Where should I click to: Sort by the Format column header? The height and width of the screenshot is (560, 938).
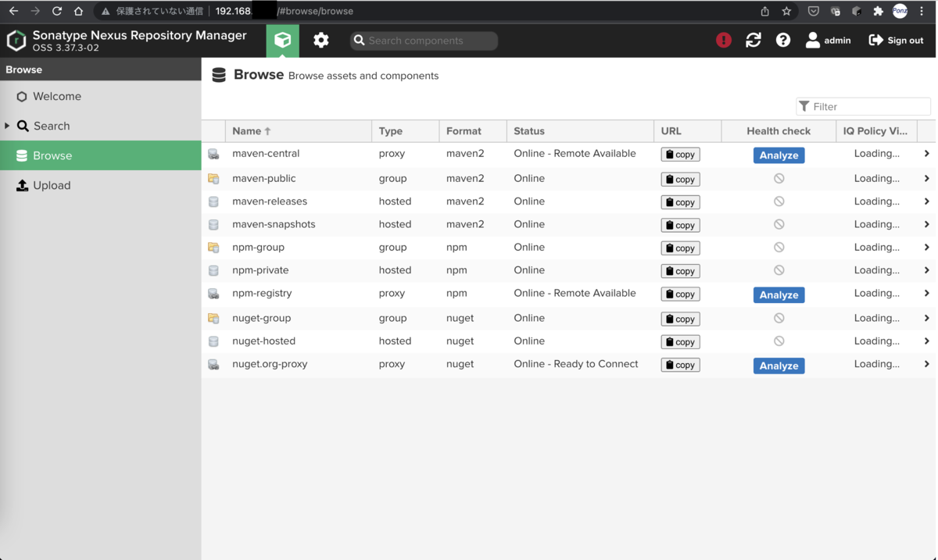(x=473, y=131)
